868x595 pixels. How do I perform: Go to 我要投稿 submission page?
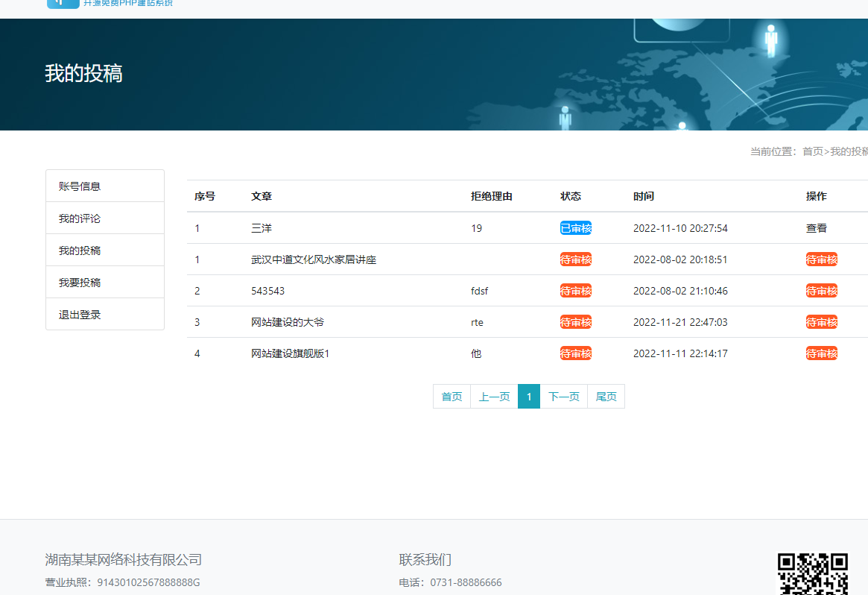pyautogui.click(x=80, y=283)
